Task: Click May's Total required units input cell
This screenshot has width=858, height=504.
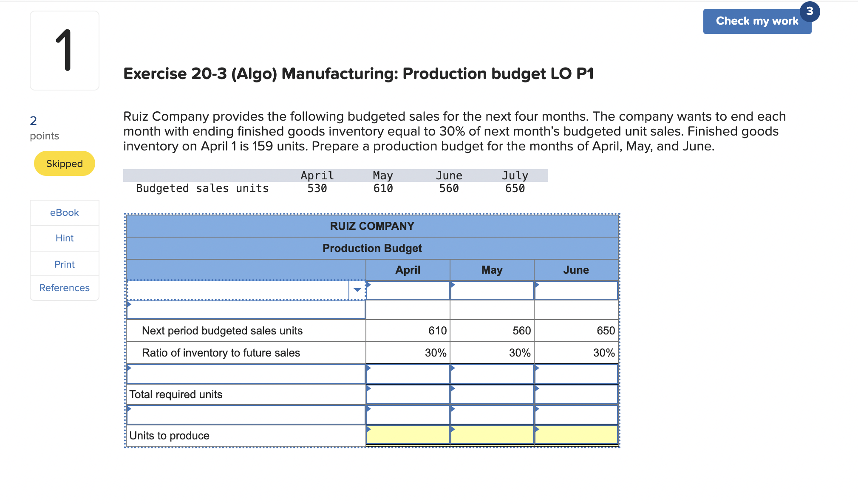Action: tap(492, 394)
